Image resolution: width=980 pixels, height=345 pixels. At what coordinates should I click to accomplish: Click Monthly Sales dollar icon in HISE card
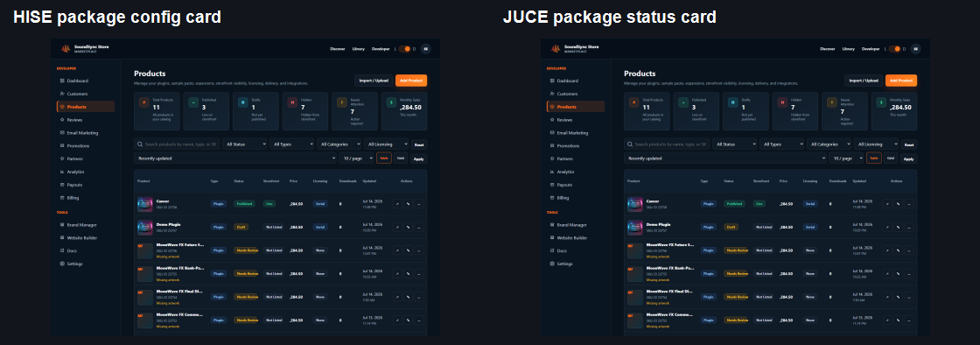[390, 102]
